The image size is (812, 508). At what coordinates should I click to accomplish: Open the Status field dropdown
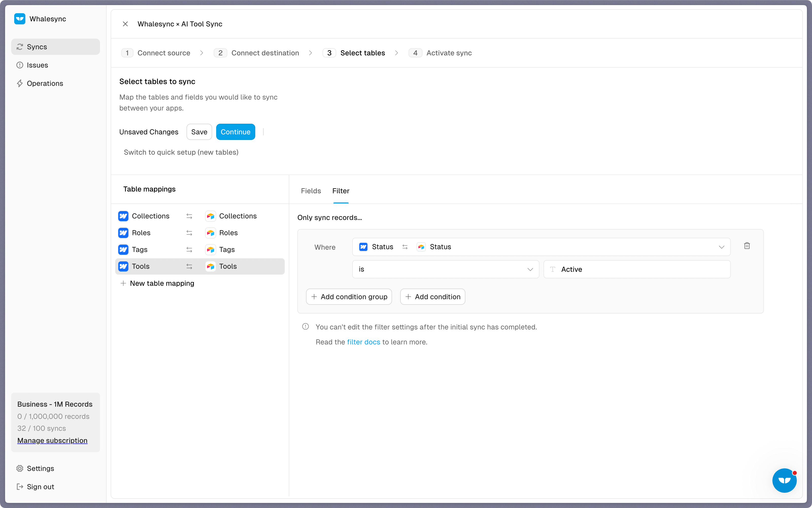pyautogui.click(x=541, y=247)
